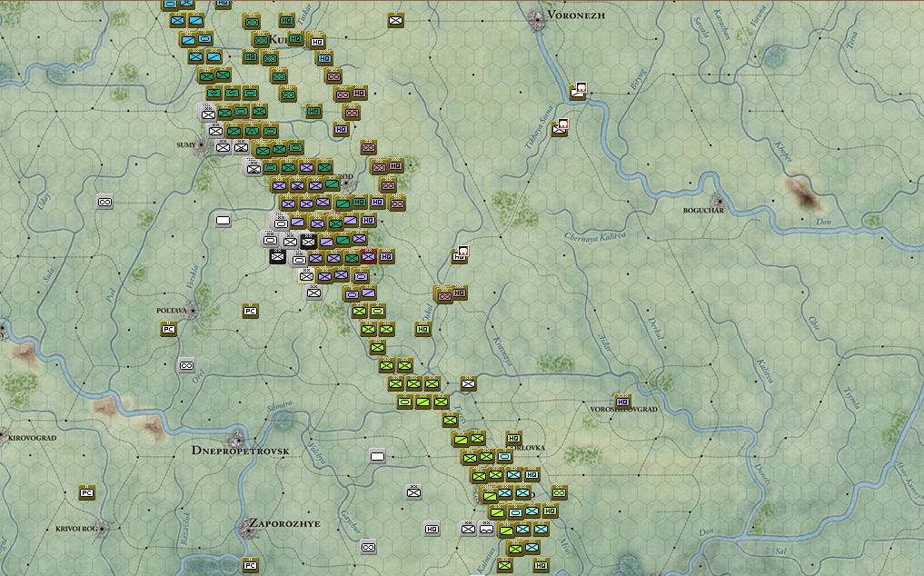Click the yellow-green infinity counter east of Gorlovka
Screen dimensions: 924x576
(x=560, y=492)
